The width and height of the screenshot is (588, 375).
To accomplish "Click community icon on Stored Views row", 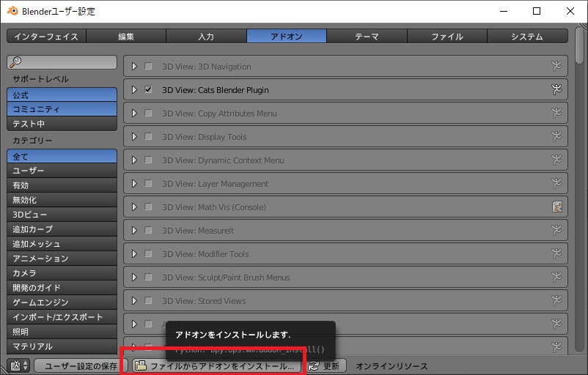I will click(556, 300).
